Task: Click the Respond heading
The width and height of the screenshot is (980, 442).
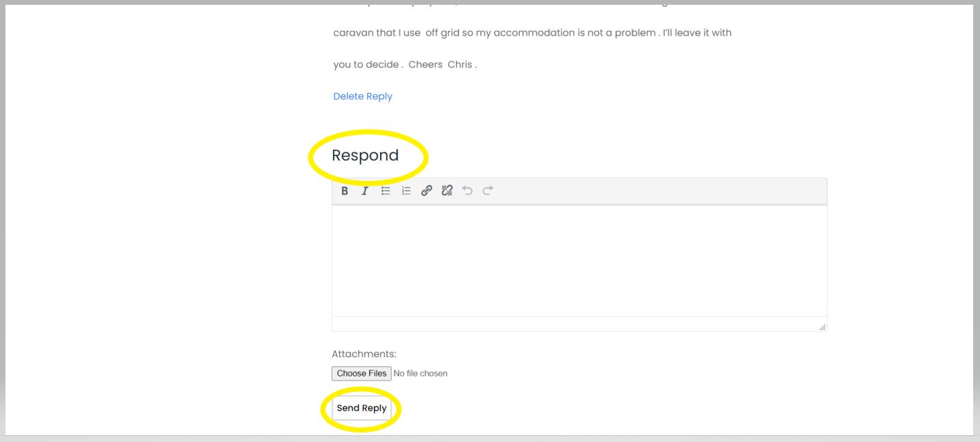Action: pos(365,156)
